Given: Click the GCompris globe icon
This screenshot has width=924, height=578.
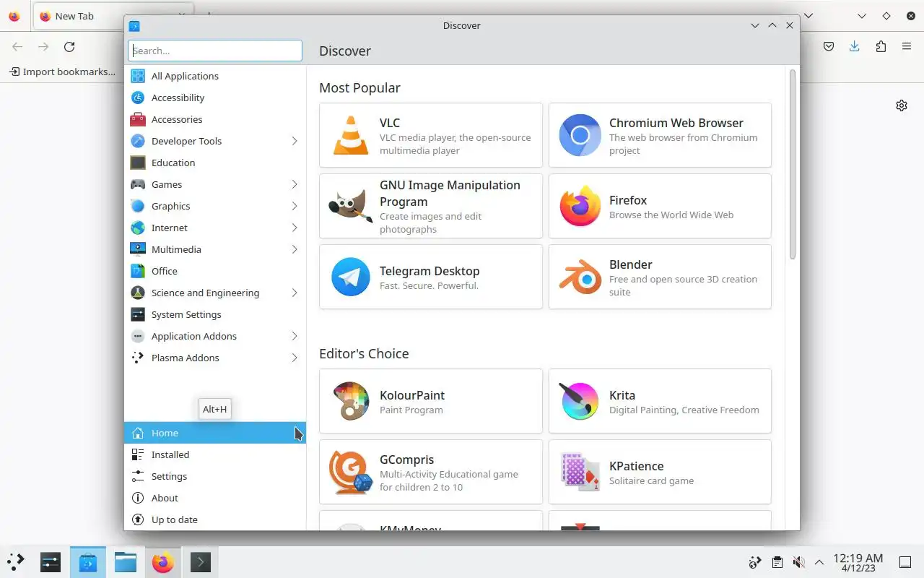Looking at the screenshot, I should (x=351, y=472).
